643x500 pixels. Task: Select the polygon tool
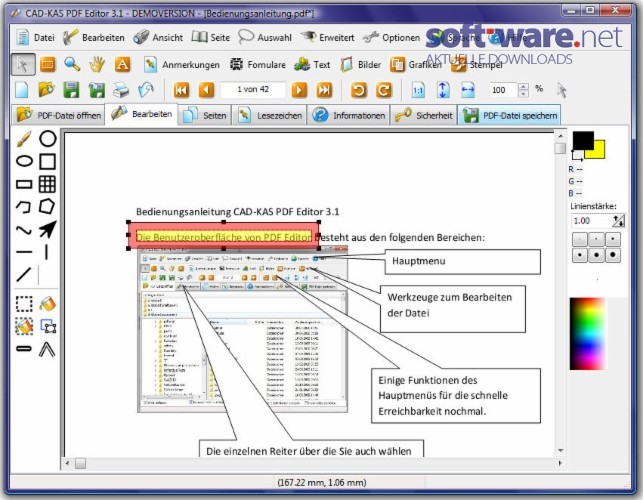[47, 206]
